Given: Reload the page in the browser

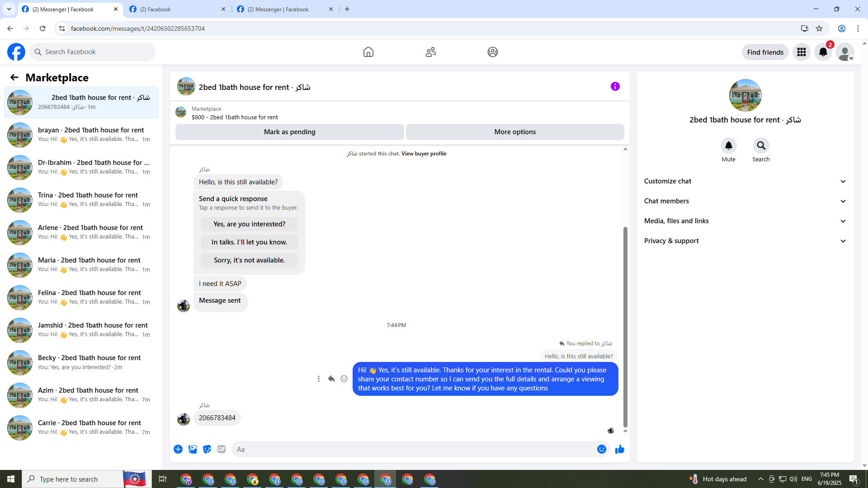Looking at the screenshot, I should point(42,28).
